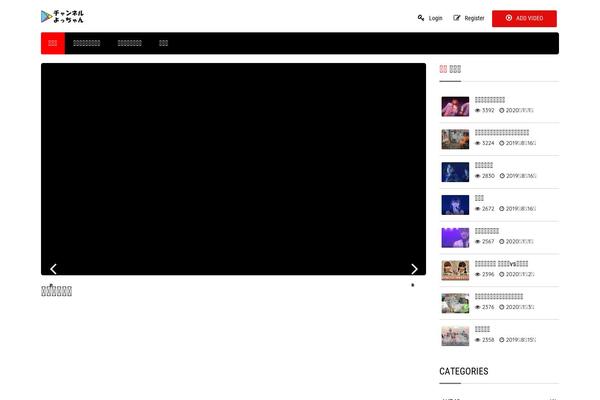This screenshot has height=400, width=600.
Task: Open thumbnail of video with 3392 views
Action: coord(455,106)
